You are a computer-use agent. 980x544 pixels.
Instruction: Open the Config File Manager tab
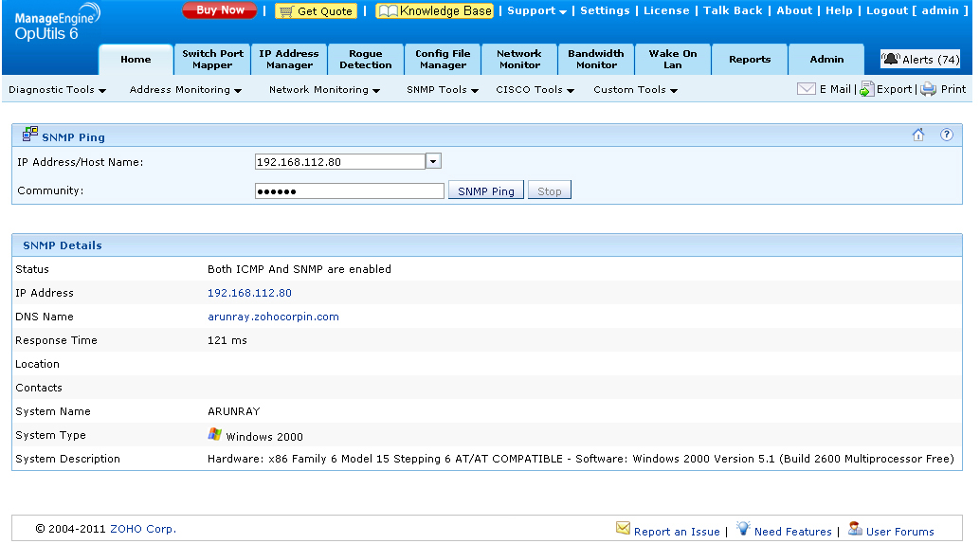point(443,60)
